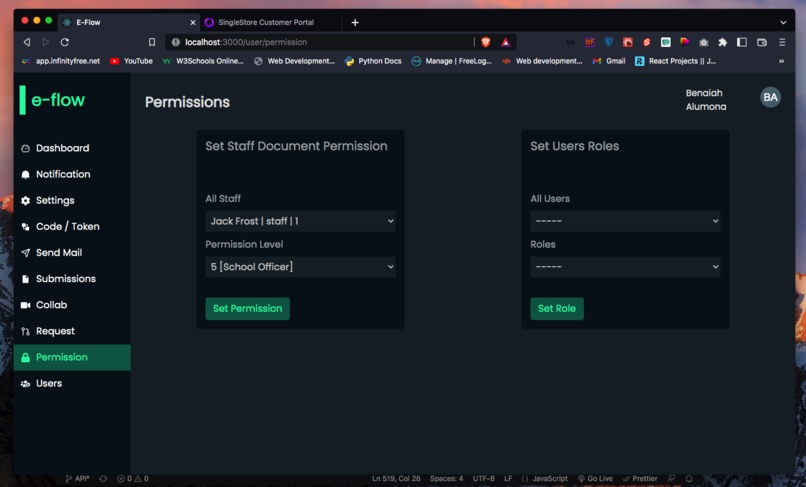The width and height of the screenshot is (806, 487).
Task: Open the Python Docs bookmark
Action: 374,61
